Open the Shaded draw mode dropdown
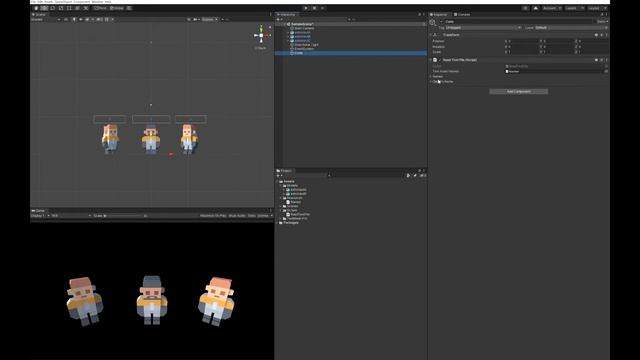 (x=46, y=19)
